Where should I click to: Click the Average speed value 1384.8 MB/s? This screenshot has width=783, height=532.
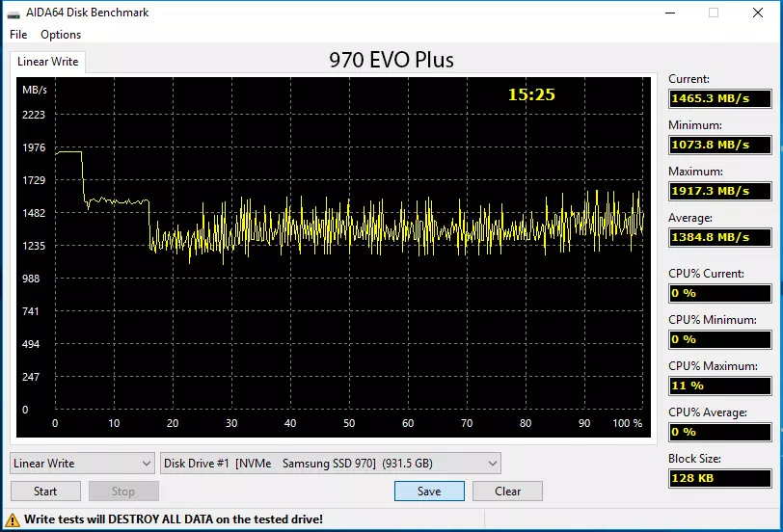pyautogui.click(x=720, y=237)
